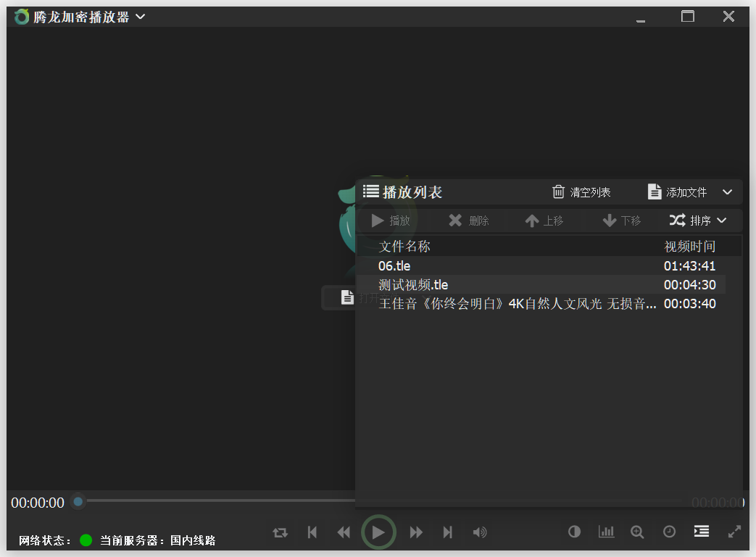Click the 视频时间 column header
The width and height of the screenshot is (756, 557).
(x=689, y=247)
